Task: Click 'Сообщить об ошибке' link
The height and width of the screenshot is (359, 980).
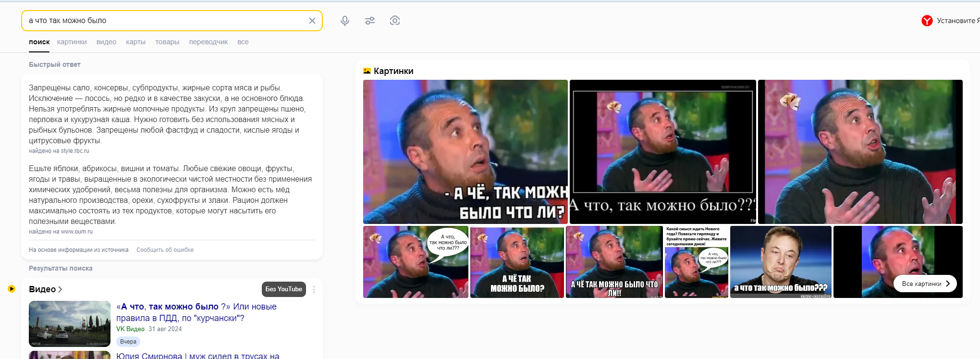Action: [165, 250]
